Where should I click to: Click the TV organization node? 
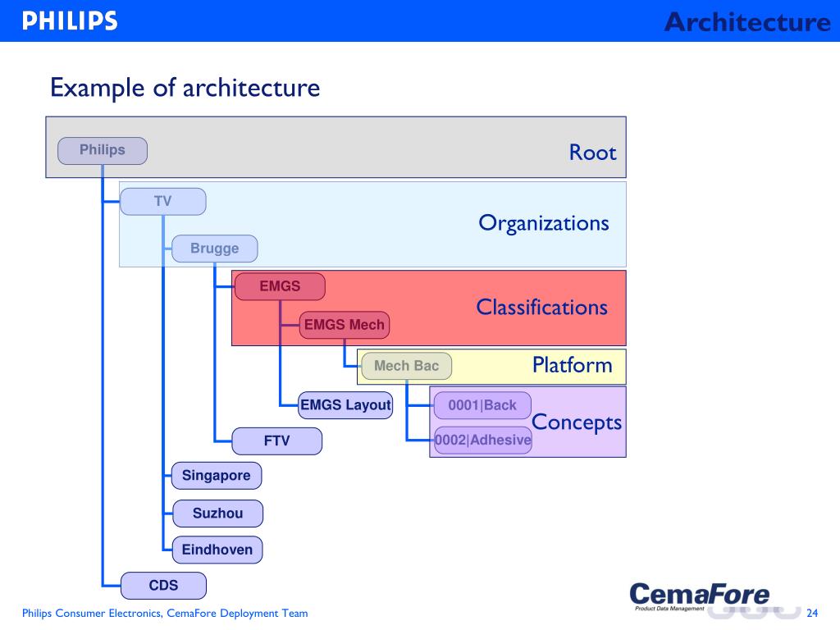point(163,202)
